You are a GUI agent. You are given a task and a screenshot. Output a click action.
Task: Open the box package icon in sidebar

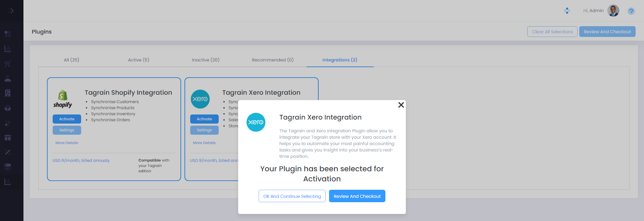(8, 108)
